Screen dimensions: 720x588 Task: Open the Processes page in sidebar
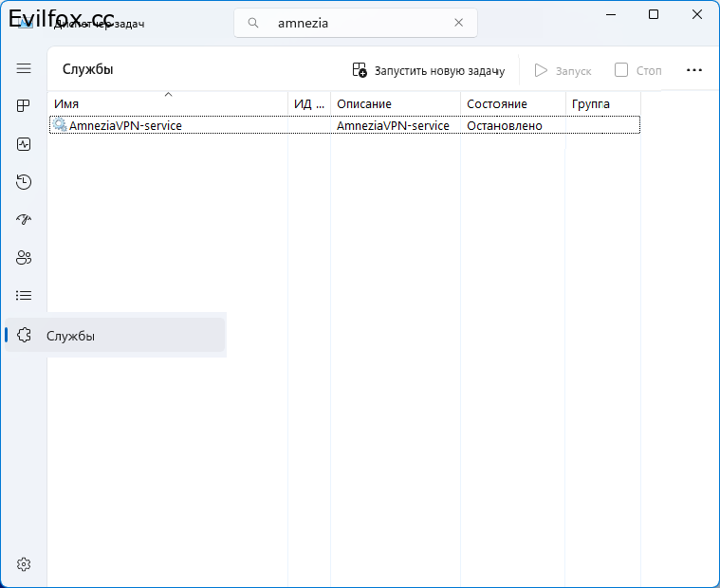24,106
